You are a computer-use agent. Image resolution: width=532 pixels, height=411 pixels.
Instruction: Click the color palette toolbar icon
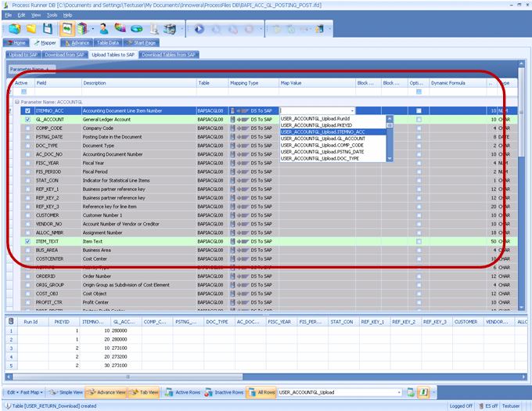point(120,28)
